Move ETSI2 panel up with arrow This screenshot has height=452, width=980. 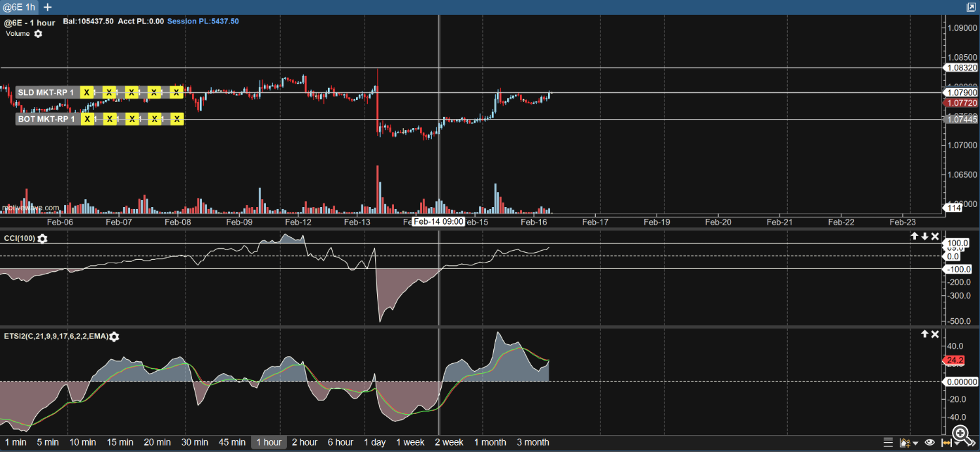pyautogui.click(x=924, y=334)
